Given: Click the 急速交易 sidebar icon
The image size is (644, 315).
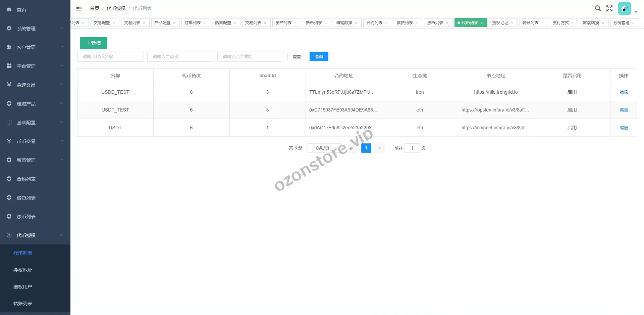Looking at the screenshot, I should click(9, 85).
